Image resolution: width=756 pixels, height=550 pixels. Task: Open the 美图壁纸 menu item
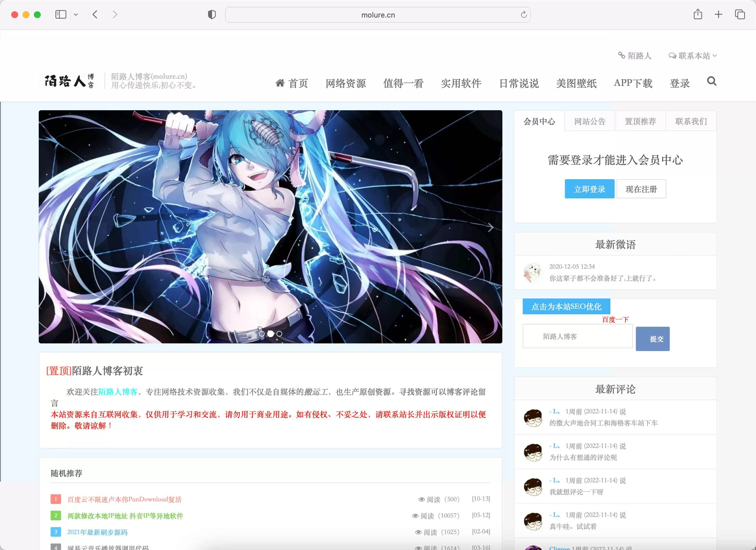(x=576, y=83)
